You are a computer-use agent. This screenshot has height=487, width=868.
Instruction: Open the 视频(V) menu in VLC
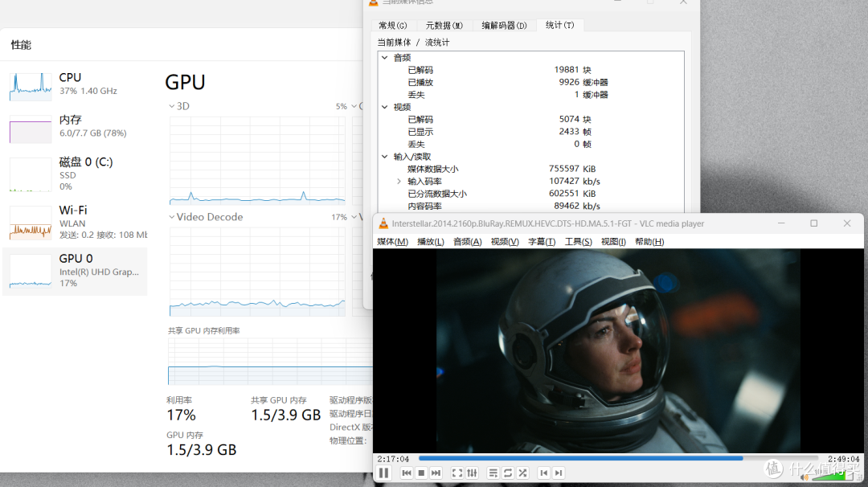tap(505, 241)
